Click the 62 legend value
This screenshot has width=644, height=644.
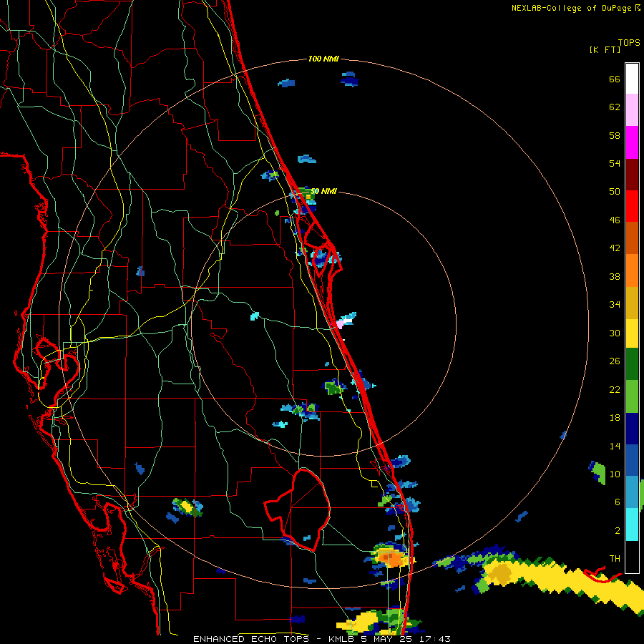[615, 107]
